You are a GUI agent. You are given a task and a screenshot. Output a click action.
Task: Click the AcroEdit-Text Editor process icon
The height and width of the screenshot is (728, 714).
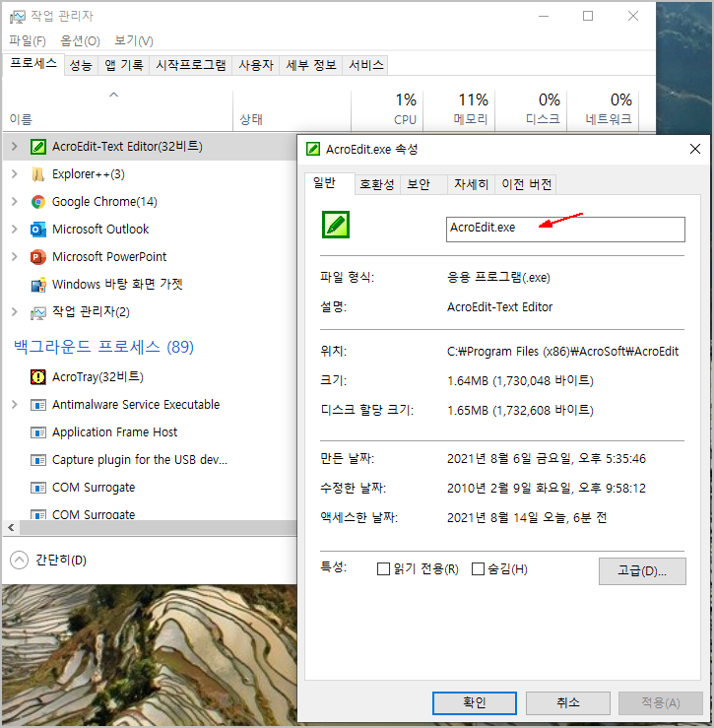pyautogui.click(x=38, y=147)
